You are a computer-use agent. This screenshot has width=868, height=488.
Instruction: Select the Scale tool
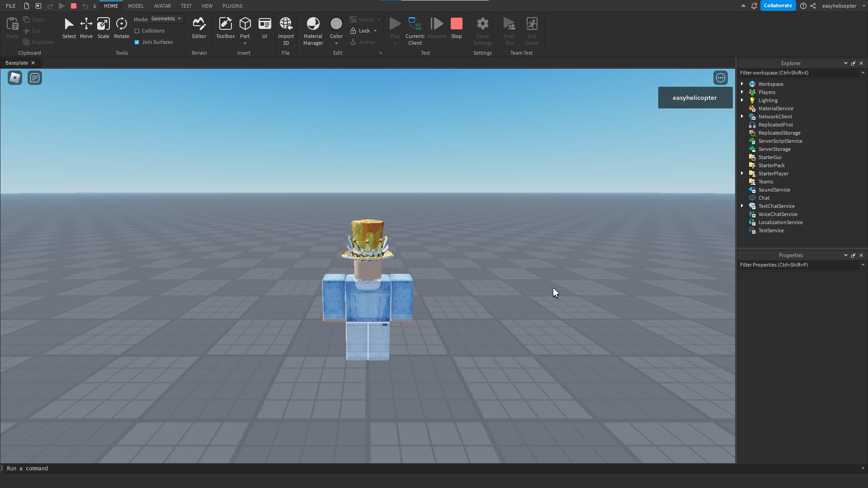coord(103,28)
